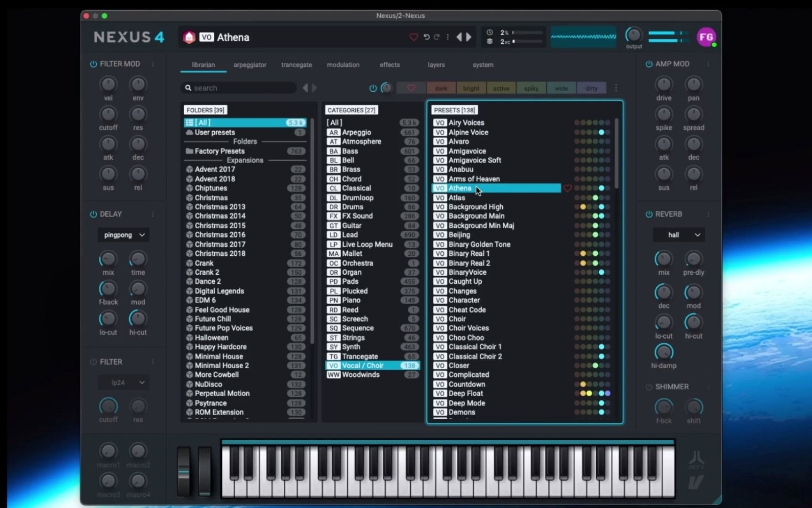Click the home icon beside Athena
The width and height of the screenshot is (812, 508).
pyautogui.click(x=189, y=37)
